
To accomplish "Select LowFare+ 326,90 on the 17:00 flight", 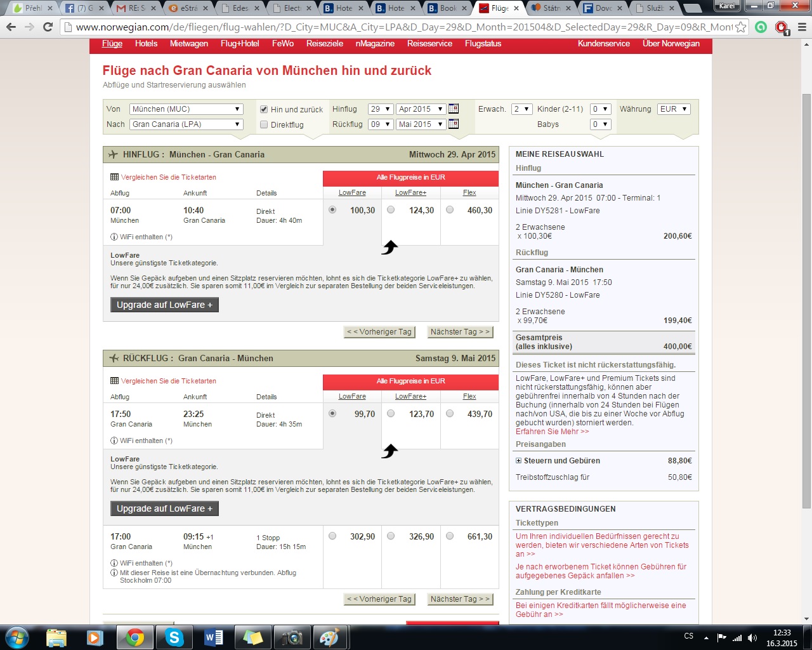I will click(x=391, y=536).
